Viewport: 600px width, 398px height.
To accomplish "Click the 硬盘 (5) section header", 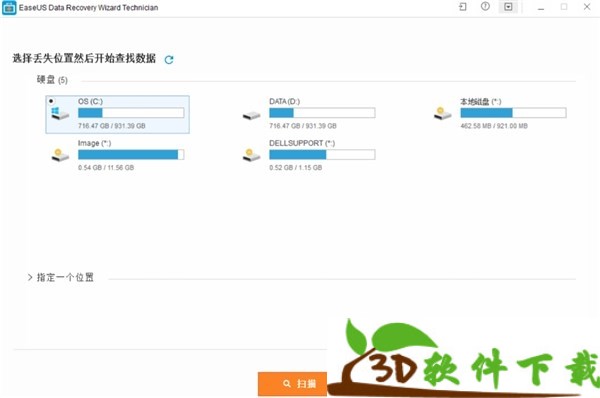I will click(52, 80).
